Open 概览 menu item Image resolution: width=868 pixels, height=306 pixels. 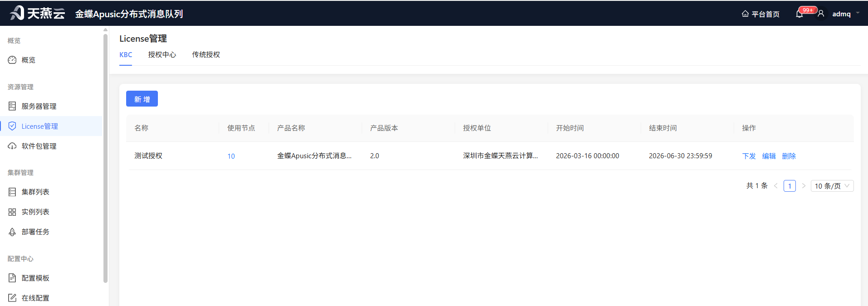(x=51, y=60)
